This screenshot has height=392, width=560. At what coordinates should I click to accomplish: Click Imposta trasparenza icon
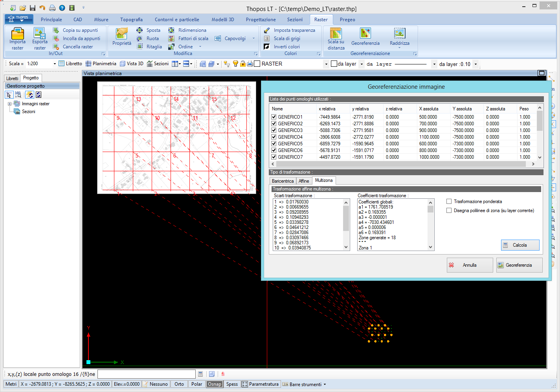(267, 30)
